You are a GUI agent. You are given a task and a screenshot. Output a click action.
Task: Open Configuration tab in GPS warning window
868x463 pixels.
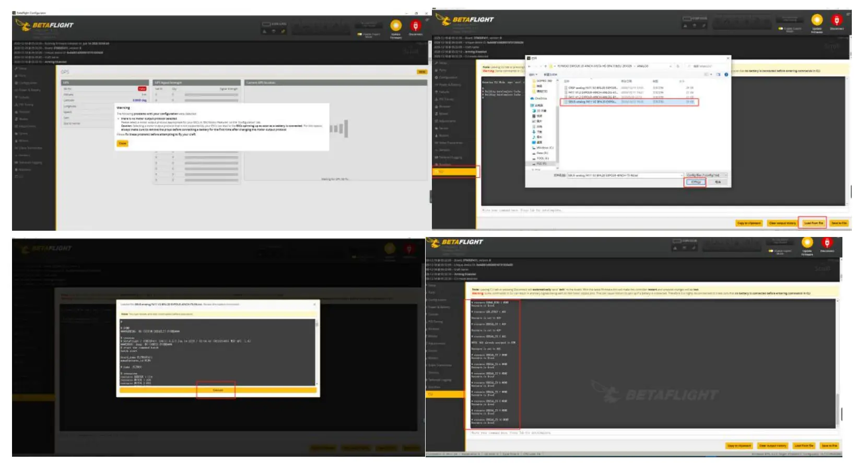click(x=27, y=83)
